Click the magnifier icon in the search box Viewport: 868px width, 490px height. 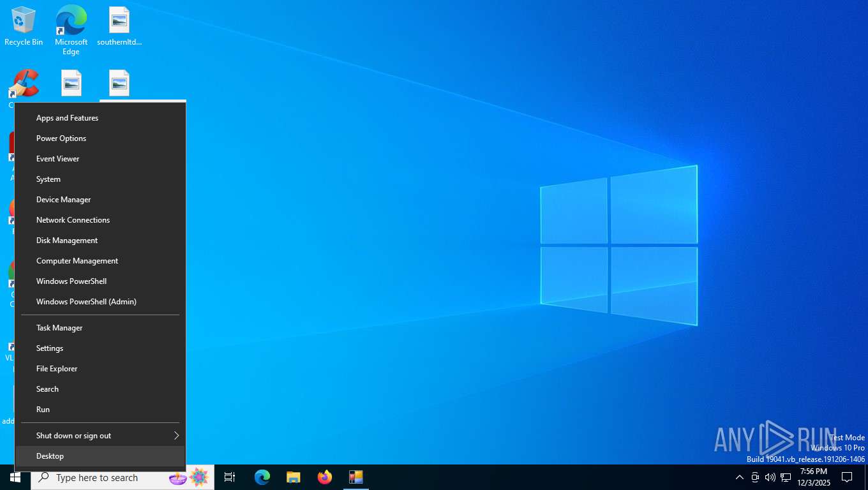click(43, 477)
